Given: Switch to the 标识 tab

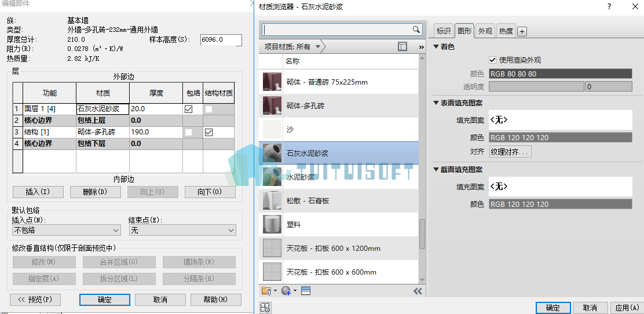Looking at the screenshot, I should 444,31.
